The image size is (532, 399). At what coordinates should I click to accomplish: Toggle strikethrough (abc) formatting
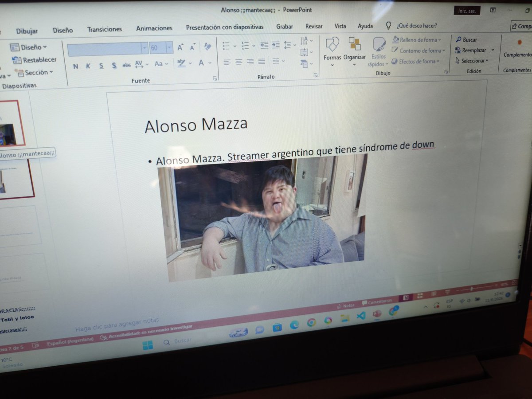(127, 65)
